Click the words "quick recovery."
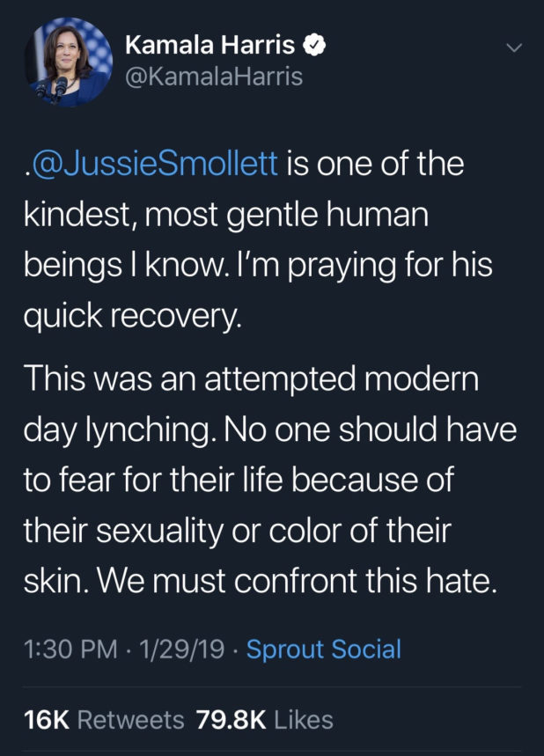The width and height of the screenshot is (544, 756). tap(132, 313)
